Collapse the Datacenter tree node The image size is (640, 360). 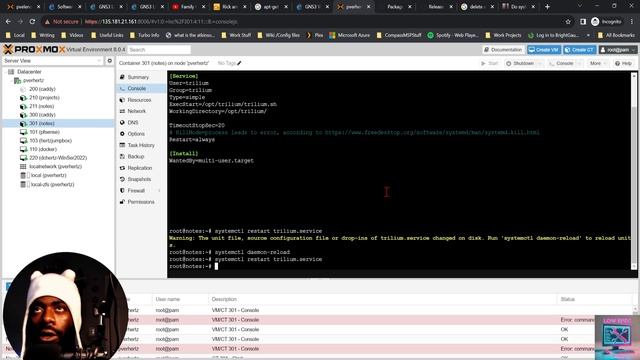pos(5,72)
